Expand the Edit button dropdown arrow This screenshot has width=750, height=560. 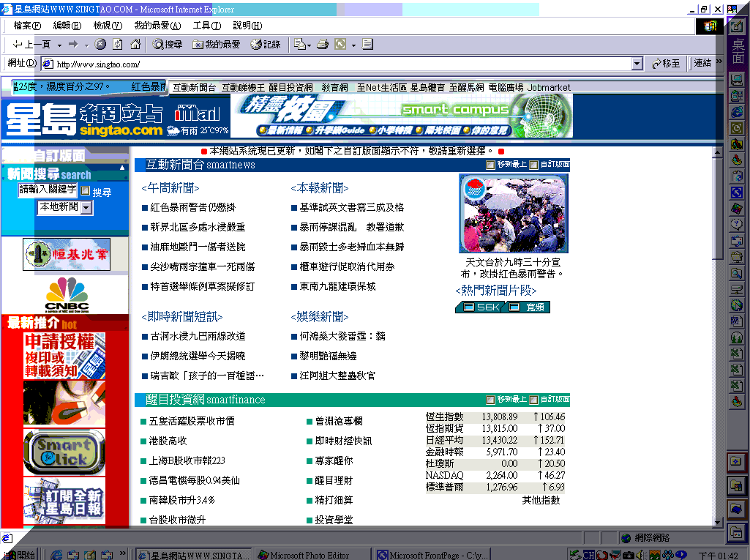pos(353,45)
